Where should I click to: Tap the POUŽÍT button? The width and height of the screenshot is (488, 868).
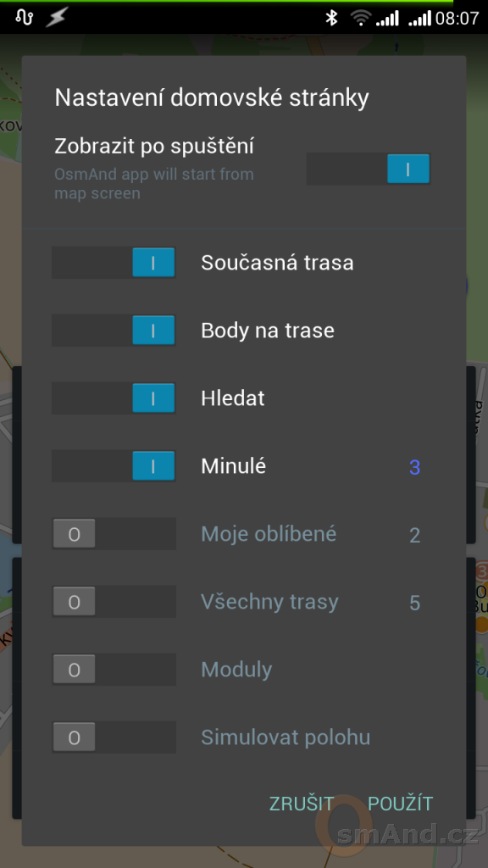pyautogui.click(x=401, y=804)
